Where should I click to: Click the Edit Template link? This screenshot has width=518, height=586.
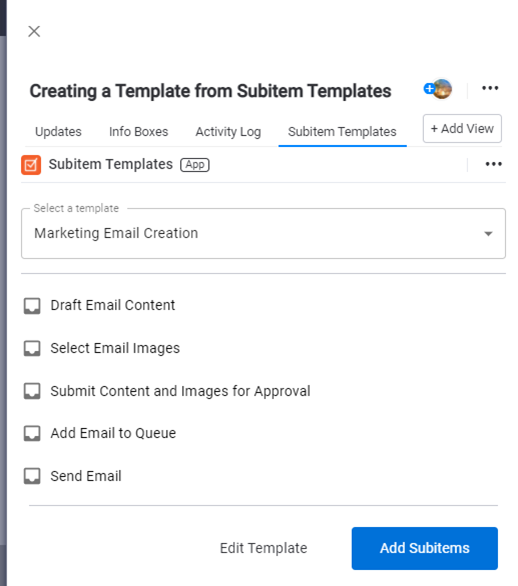click(263, 548)
